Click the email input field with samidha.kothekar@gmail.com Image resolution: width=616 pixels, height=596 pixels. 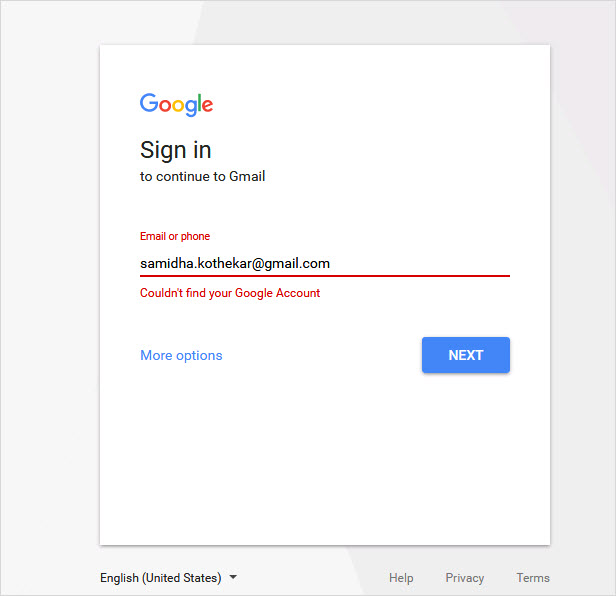pyautogui.click(x=324, y=263)
